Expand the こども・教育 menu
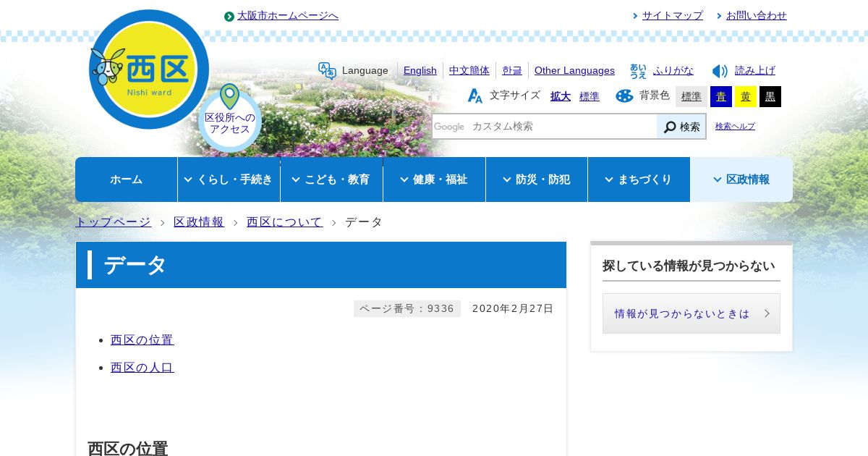Viewport: 868px width, 456px height. [331, 180]
